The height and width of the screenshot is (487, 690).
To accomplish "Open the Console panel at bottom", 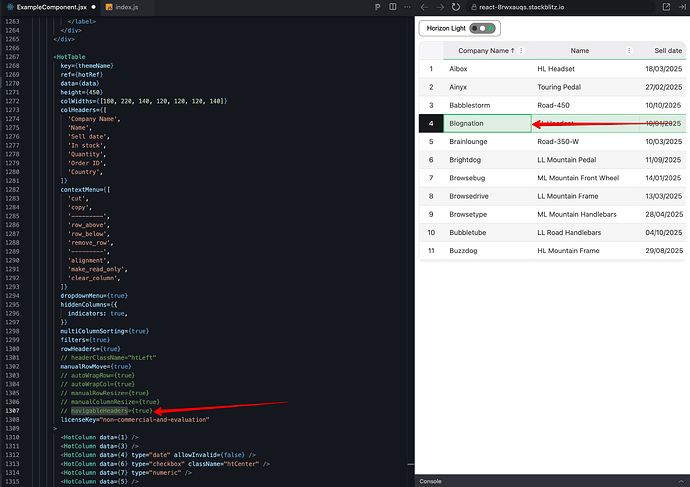I will [x=430, y=481].
